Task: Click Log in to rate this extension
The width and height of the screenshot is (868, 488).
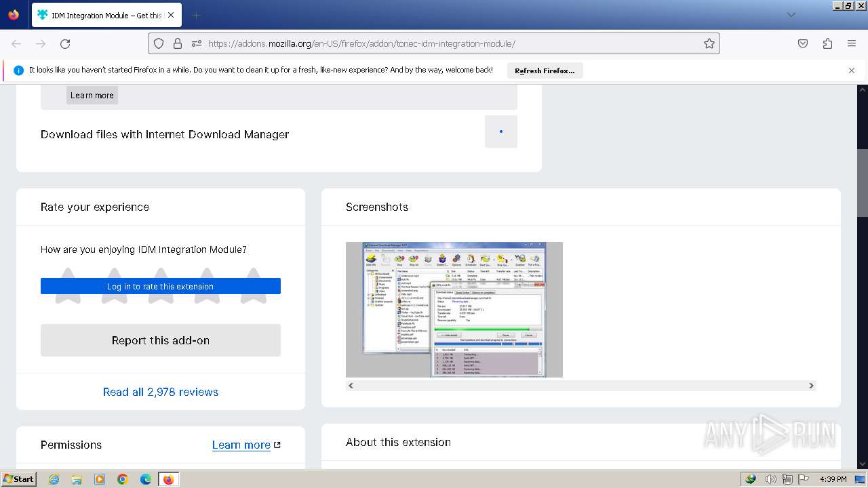Action: [161, 286]
